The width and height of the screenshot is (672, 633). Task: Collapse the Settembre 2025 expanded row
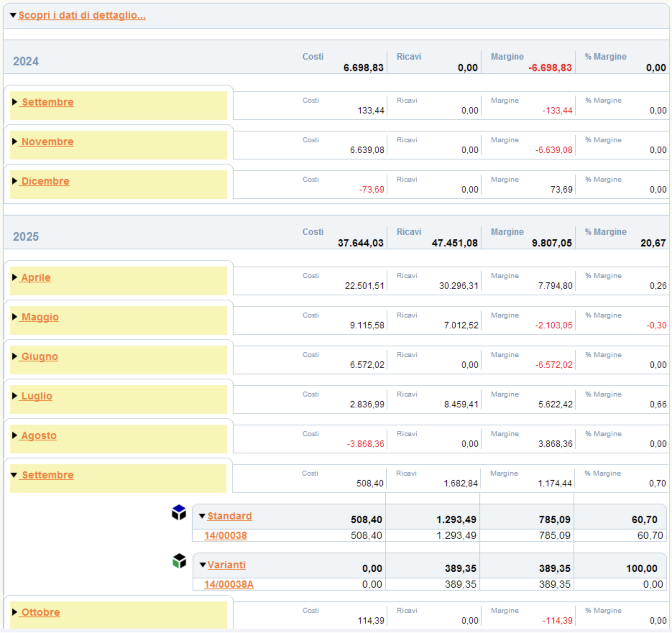pos(14,475)
